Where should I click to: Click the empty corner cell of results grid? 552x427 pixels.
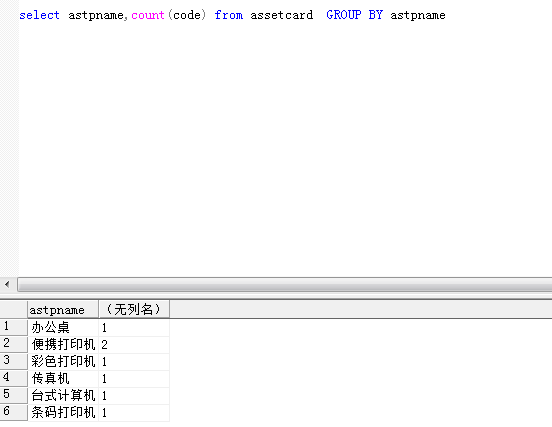(x=13, y=309)
